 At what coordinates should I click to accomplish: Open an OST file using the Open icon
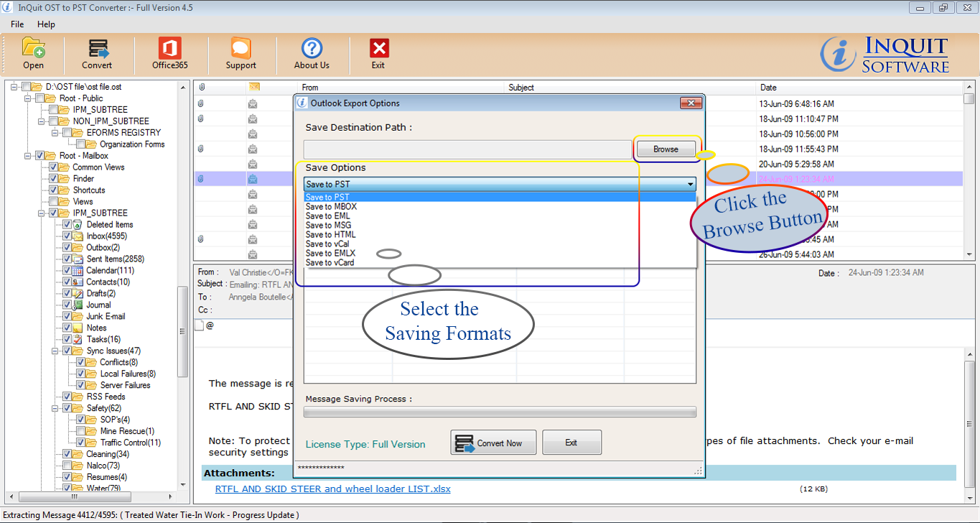33,54
